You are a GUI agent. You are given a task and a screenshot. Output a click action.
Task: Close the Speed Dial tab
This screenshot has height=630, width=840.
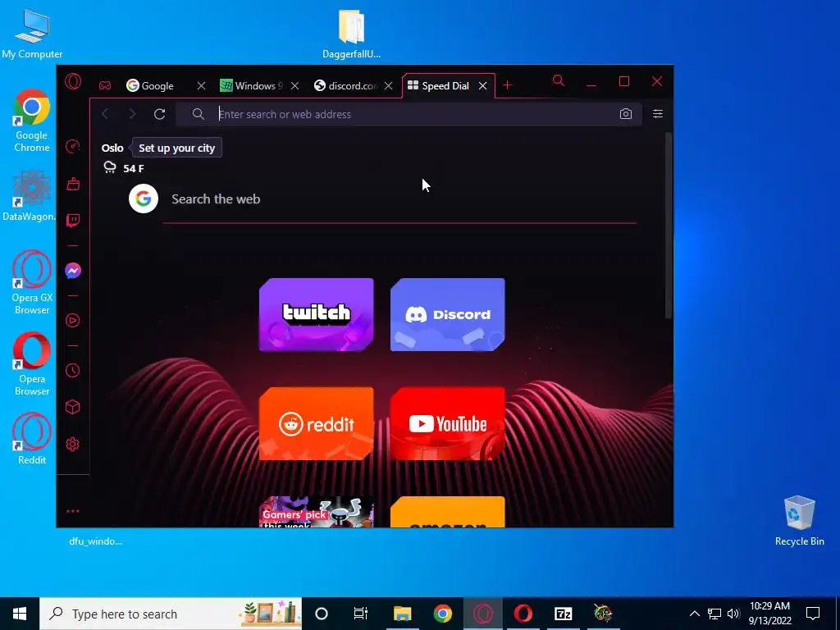coord(482,85)
